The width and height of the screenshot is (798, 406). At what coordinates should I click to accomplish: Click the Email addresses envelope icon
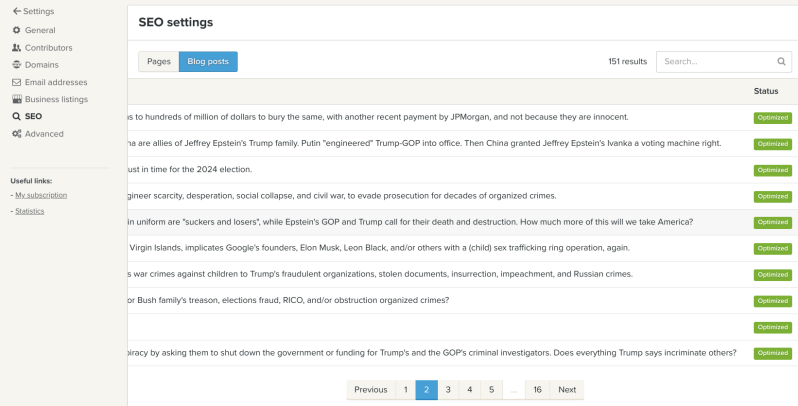16,82
